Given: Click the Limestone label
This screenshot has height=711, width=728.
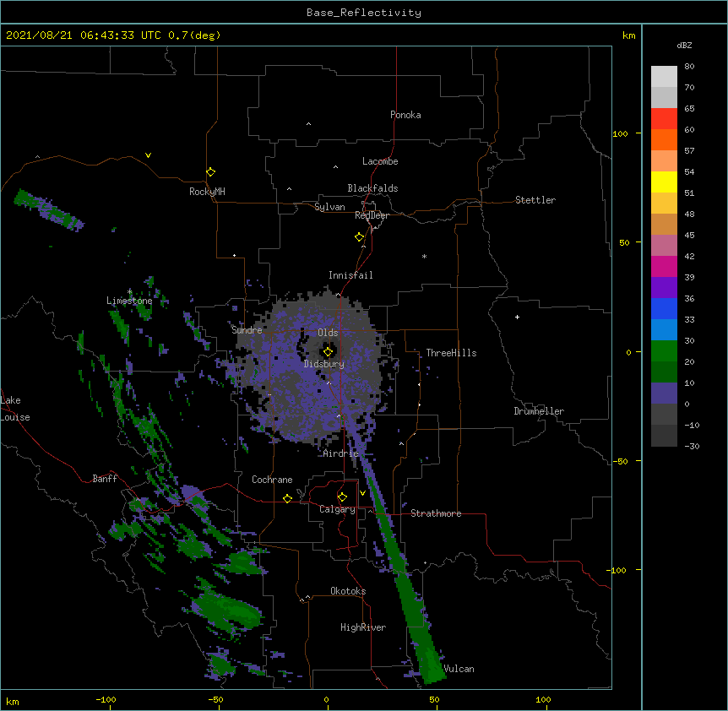Looking at the screenshot, I should (x=129, y=301).
